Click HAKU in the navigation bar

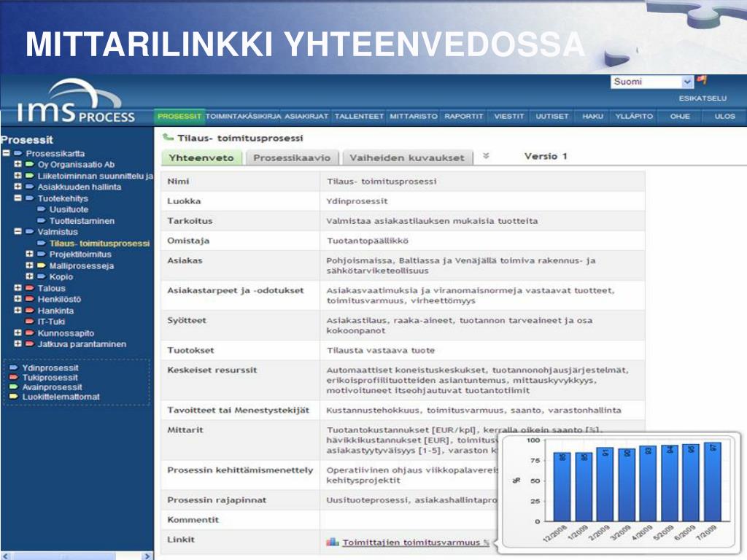coord(592,116)
